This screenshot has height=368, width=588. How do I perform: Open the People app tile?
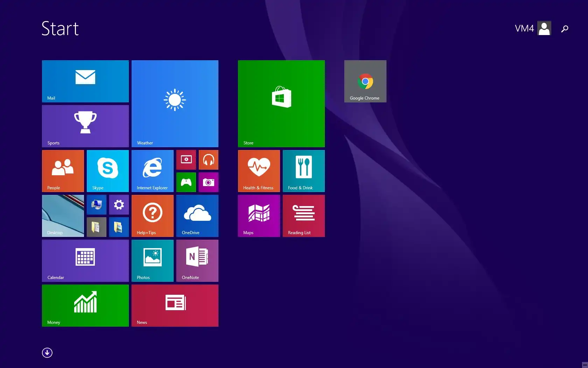[63, 171]
